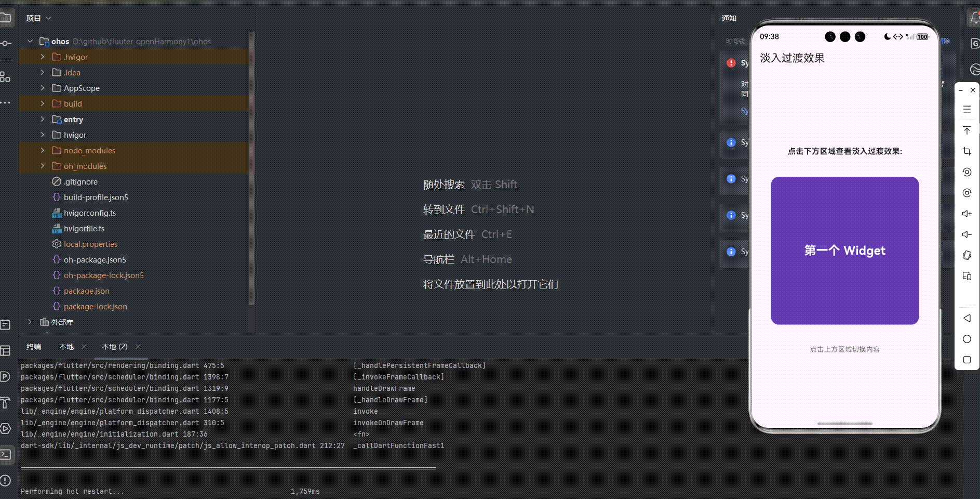This screenshot has width=980, height=499.
Task: Tap the purple 第一个 Widget card
Action: (x=844, y=251)
